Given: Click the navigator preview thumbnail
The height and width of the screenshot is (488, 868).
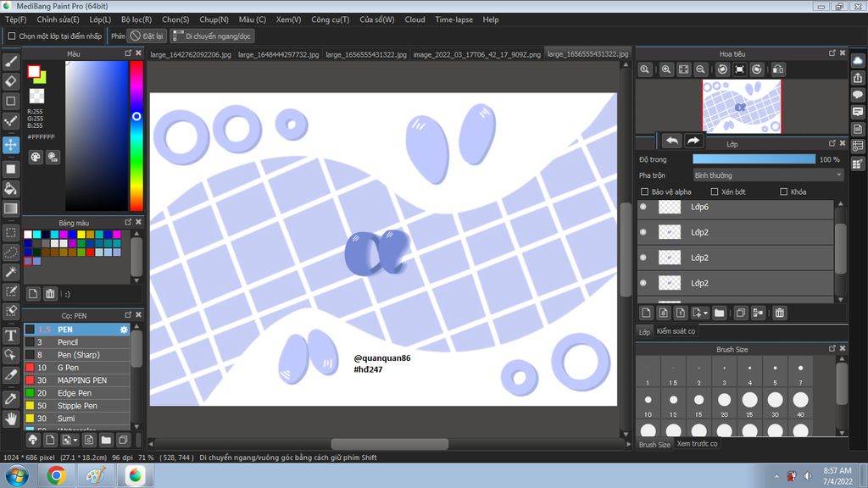Looking at the screenshot, I should (742, 106).
